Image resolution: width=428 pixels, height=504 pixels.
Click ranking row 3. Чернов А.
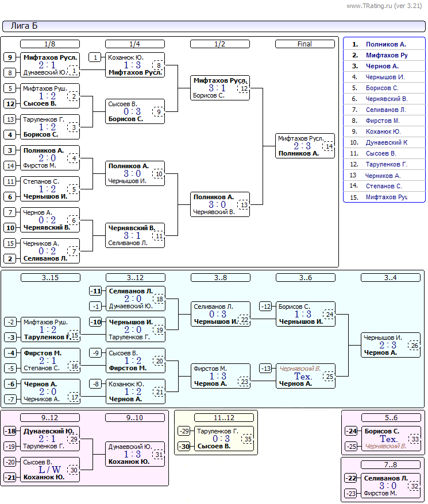[384, 66]
